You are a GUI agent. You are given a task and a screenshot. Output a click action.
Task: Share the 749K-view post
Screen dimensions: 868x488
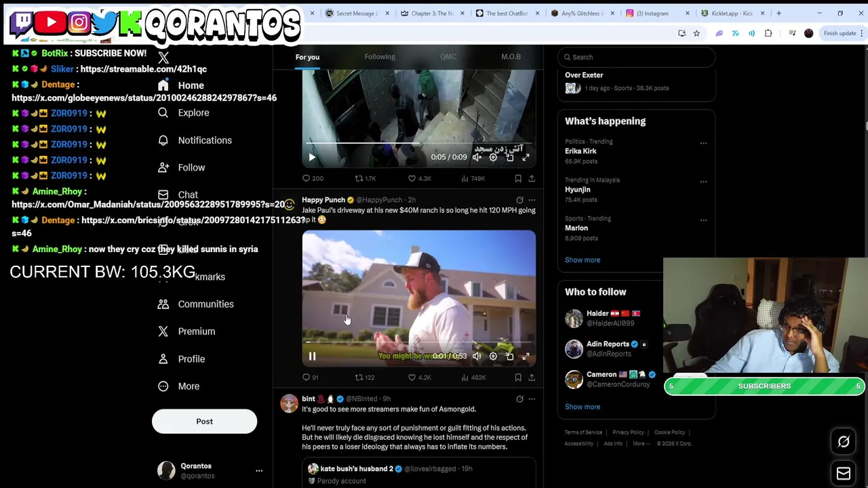[x=532, y=179]
